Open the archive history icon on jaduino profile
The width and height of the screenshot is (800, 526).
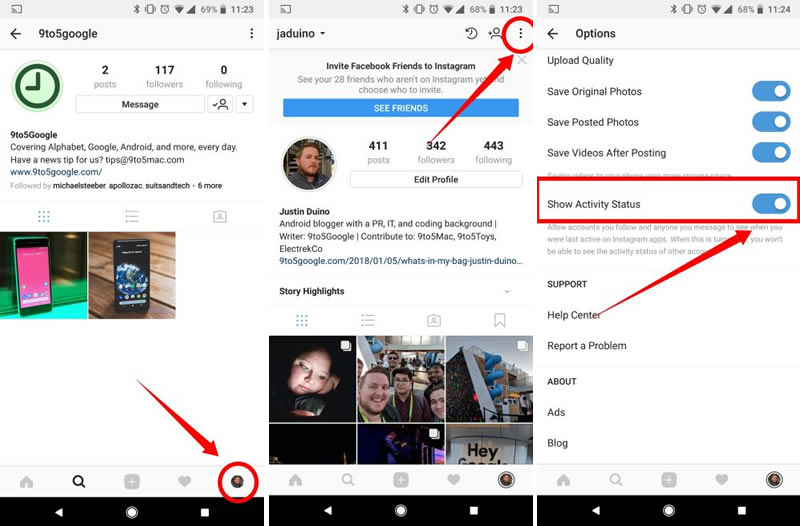(x=471, y=34)
